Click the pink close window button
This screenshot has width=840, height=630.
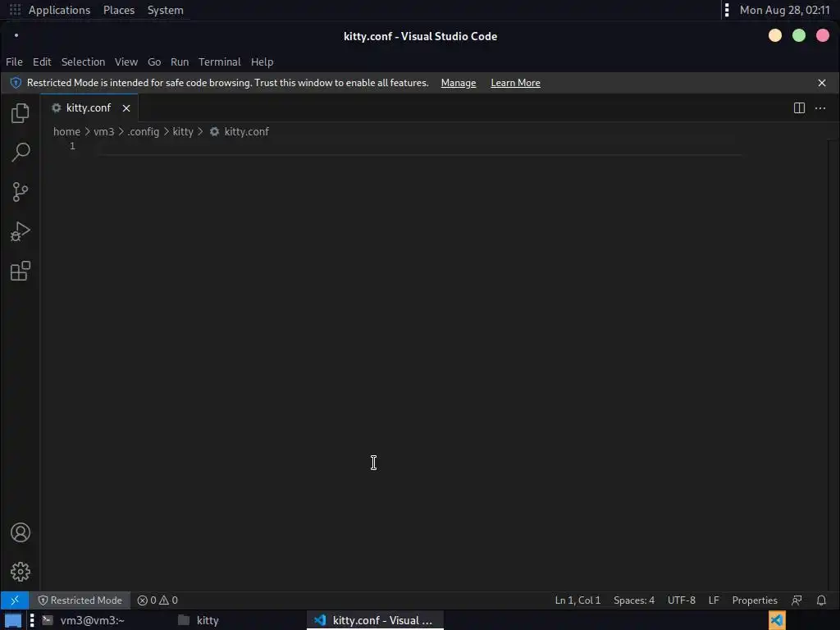point(822,36)
